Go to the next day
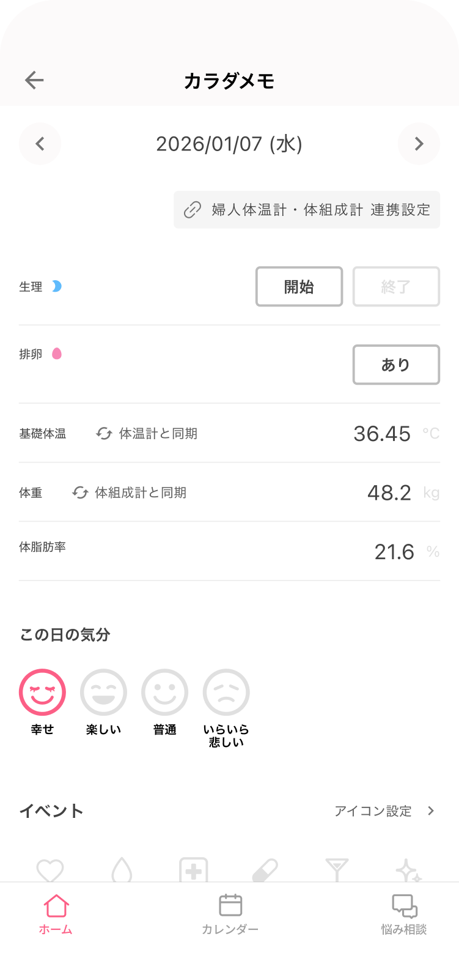The image size is (459, 980). (x=419, y=144)
